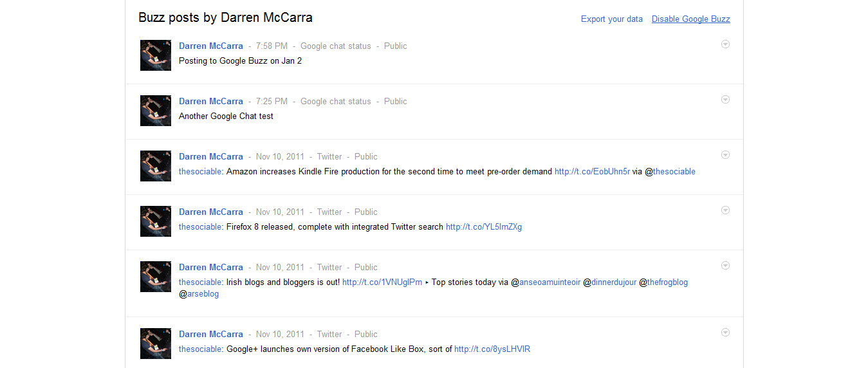Expand options for Firefox 8 post

(x=725, y=210)
